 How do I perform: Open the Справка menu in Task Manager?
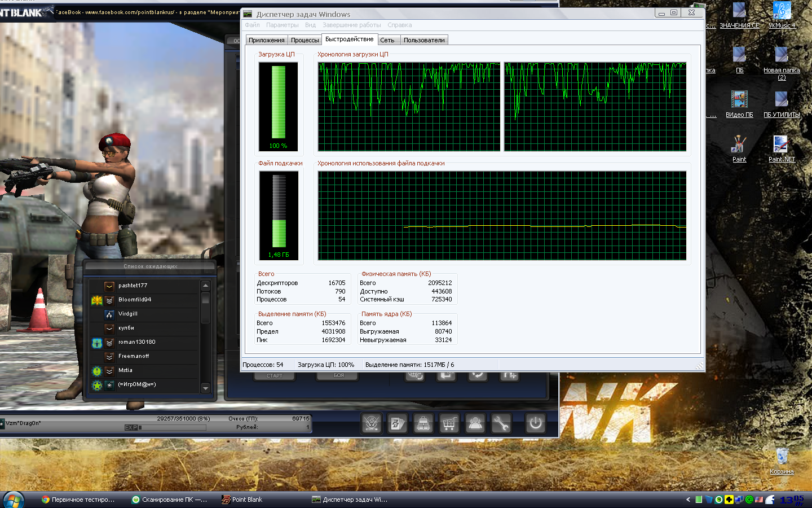pos(399,25)
